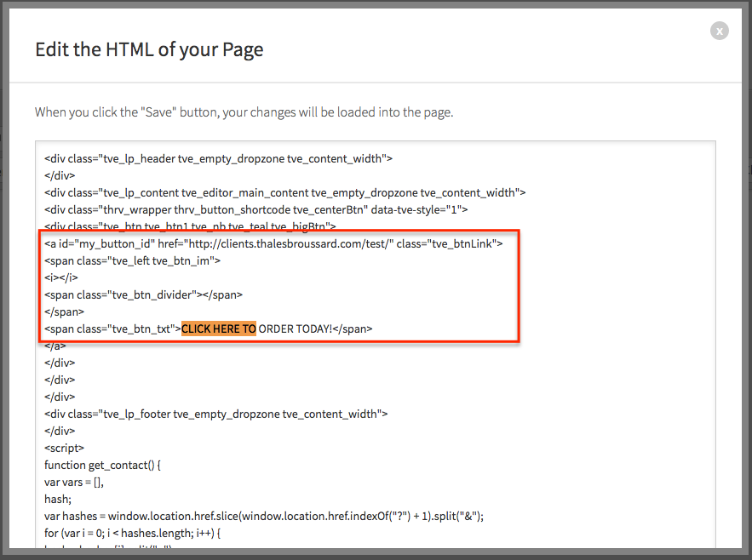Click the empty <i></i> tag line
The image size is (752, 560).
point(61,277)
